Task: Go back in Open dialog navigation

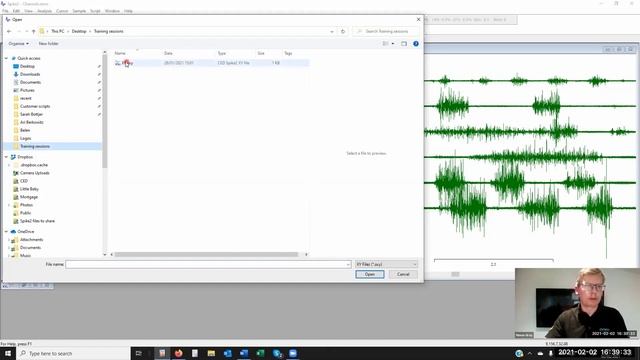Action: tap(9, 31)
